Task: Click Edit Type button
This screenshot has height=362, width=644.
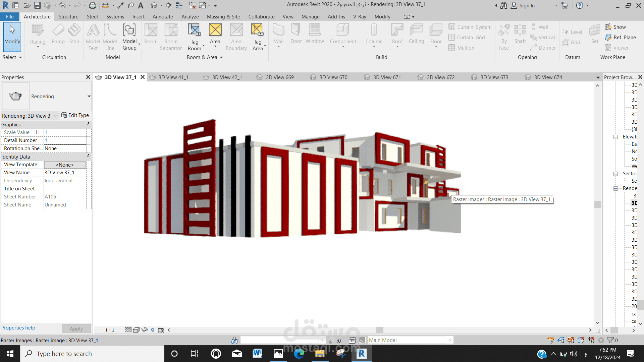Action: tap(75, 115)
